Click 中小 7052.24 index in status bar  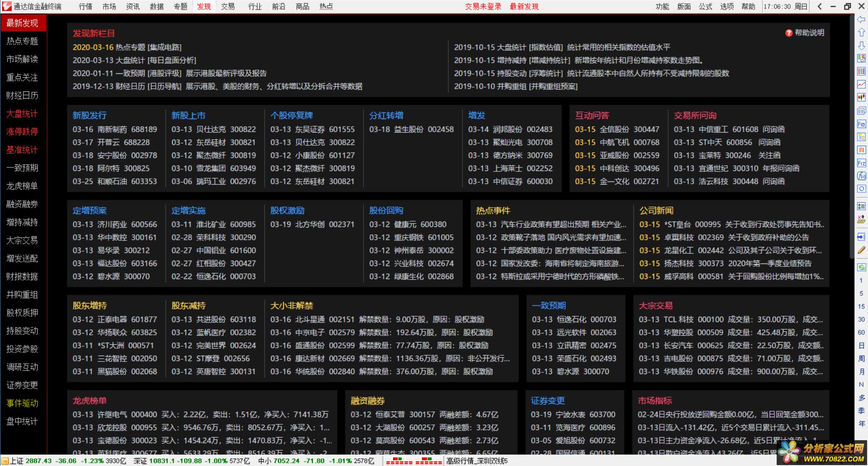[316, 461]
